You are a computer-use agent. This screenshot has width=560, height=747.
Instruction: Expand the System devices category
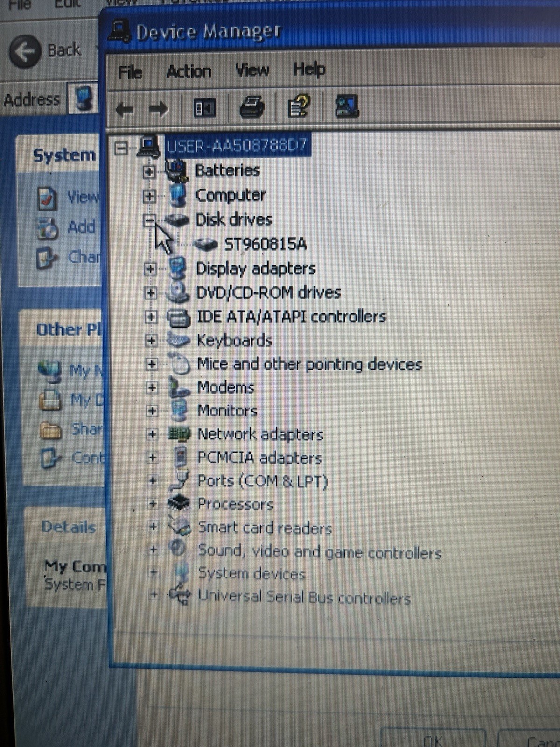[154, 572]
